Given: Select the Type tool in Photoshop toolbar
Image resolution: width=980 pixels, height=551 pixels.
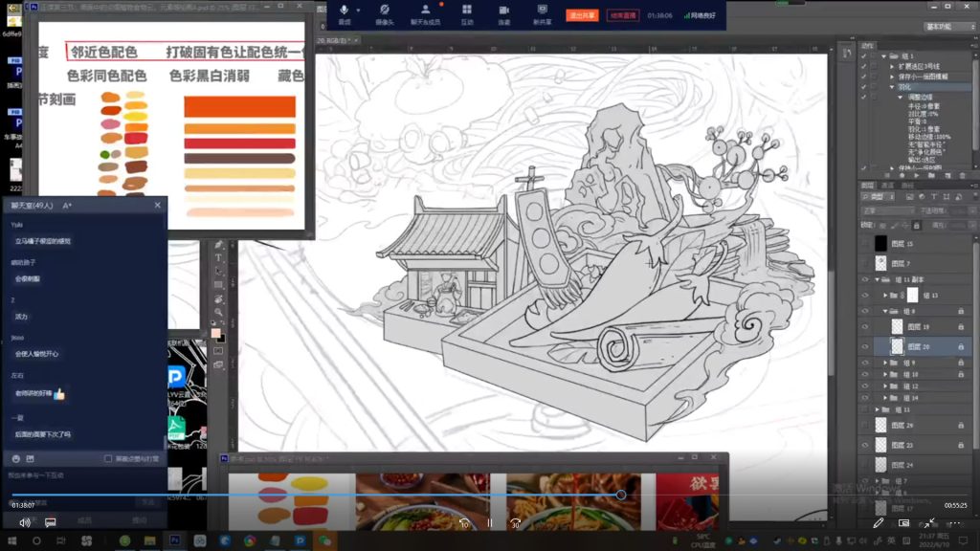Looking at the screenshot, I should point(218,257).
